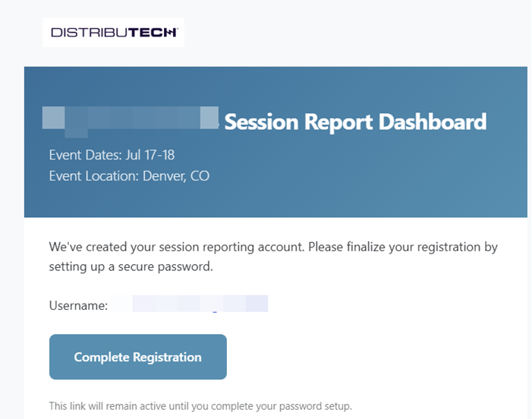This screenshot has width=532, height=419.
Task: Click the word Dashboard in the heading
Action: (x=433, y=121)
